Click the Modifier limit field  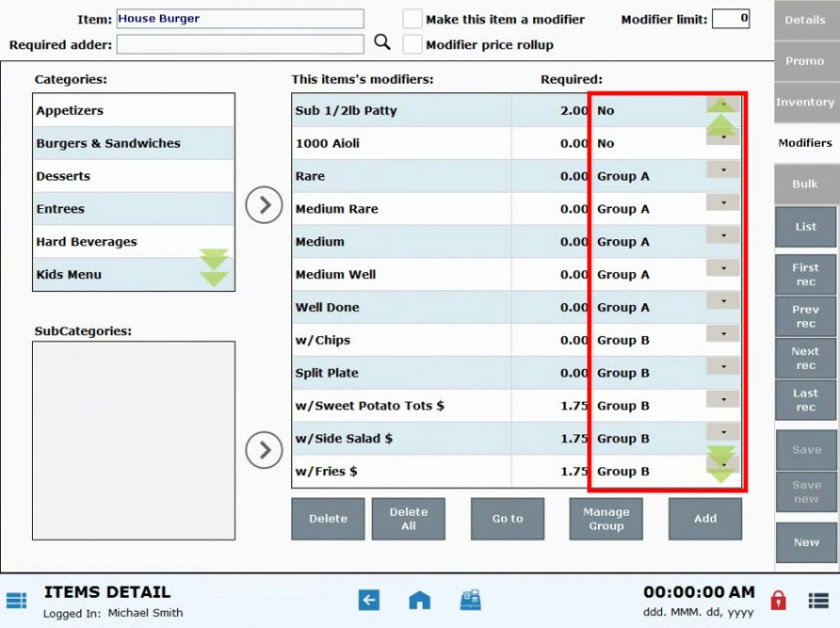[x=730, y=19]
